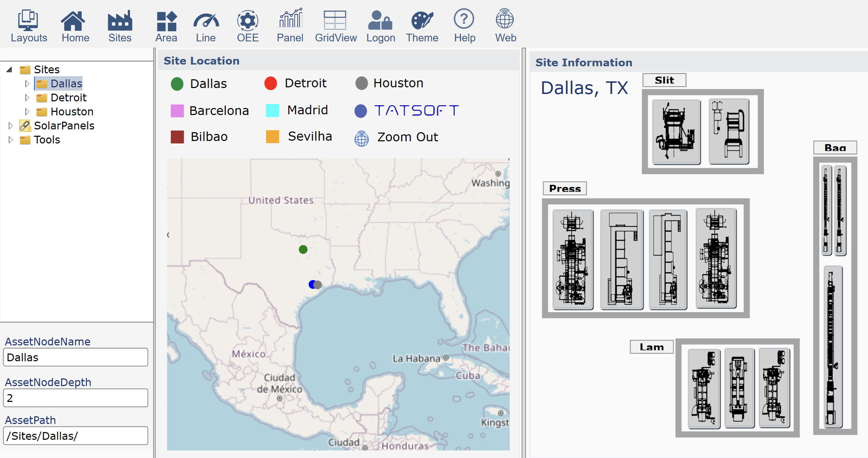The width and height of the screenshot is (868, 458).
Task: Click green Dallas marker on map
Action: [x=303, y=249]
